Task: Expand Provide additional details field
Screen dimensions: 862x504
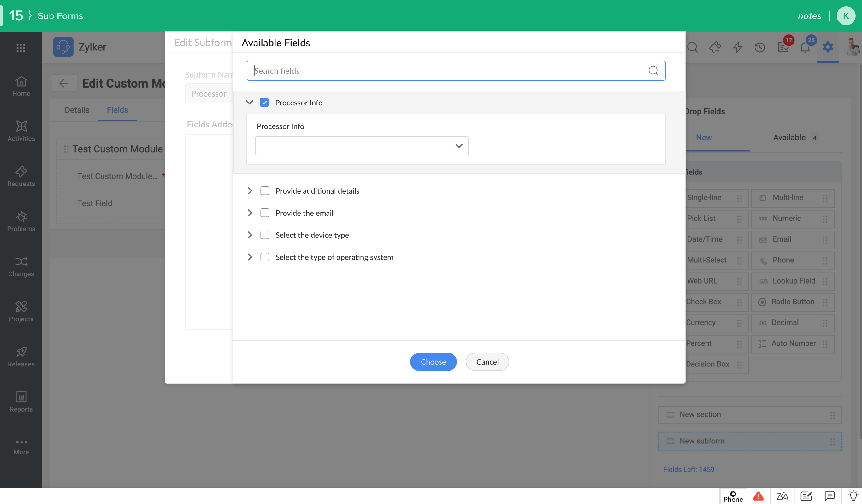Action: point(250,191)
